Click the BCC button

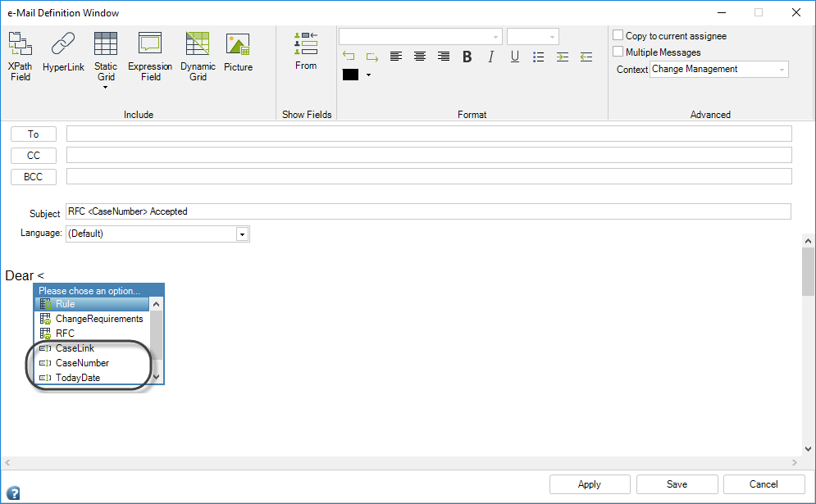(34, 177)
